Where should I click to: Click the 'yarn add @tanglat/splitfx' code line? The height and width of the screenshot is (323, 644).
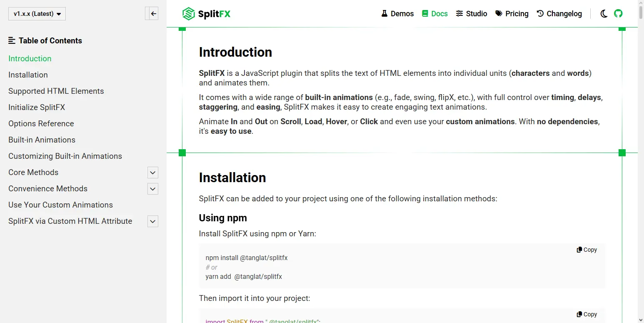(x=244, y=276)
